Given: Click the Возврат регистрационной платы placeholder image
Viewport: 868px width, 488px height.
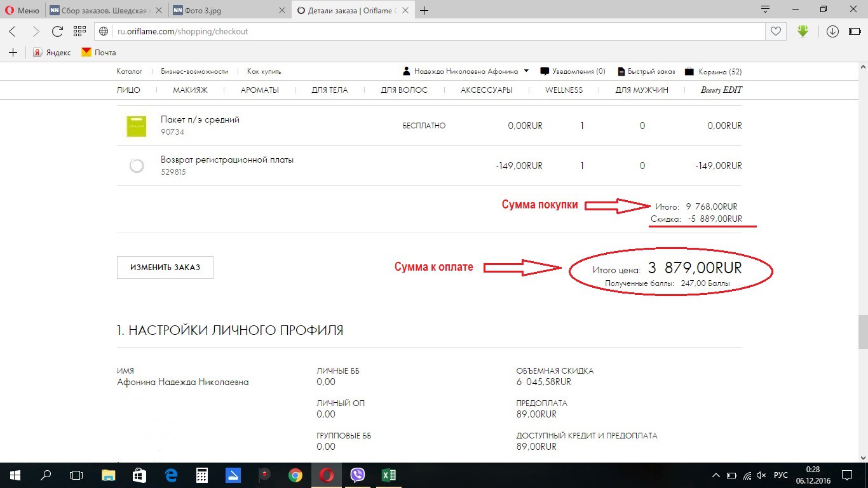Looking at the screenshot, I should click(x=137, y=166).
